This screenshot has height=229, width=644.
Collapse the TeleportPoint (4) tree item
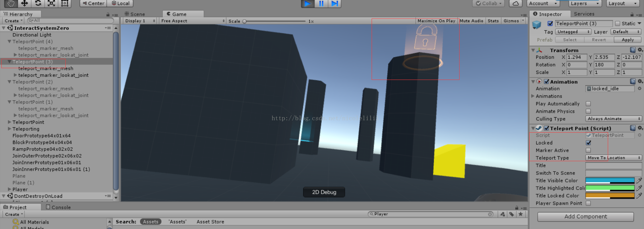pyautogui.click(x=9, y=42)
